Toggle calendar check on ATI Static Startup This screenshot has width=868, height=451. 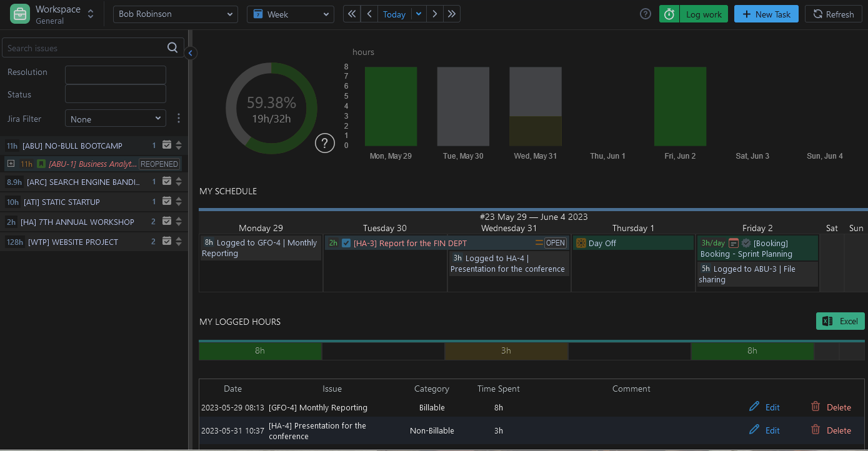click(167, 202)
